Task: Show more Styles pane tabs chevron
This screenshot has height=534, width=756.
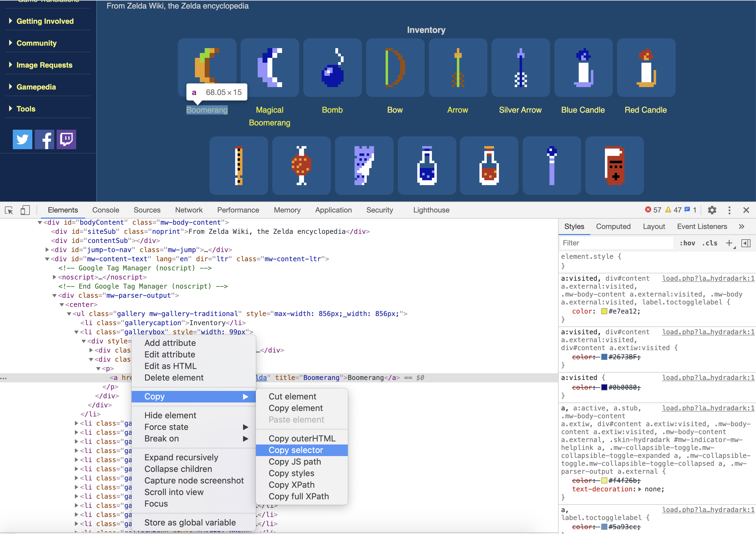Action: pos(741,227)
